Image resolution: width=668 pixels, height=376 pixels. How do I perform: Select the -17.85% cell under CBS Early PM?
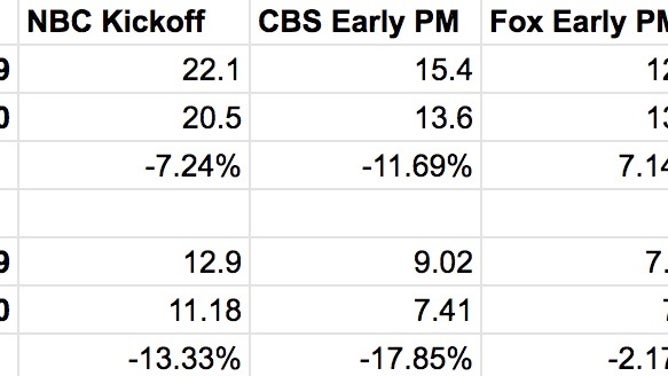click(x=366, y=356)
